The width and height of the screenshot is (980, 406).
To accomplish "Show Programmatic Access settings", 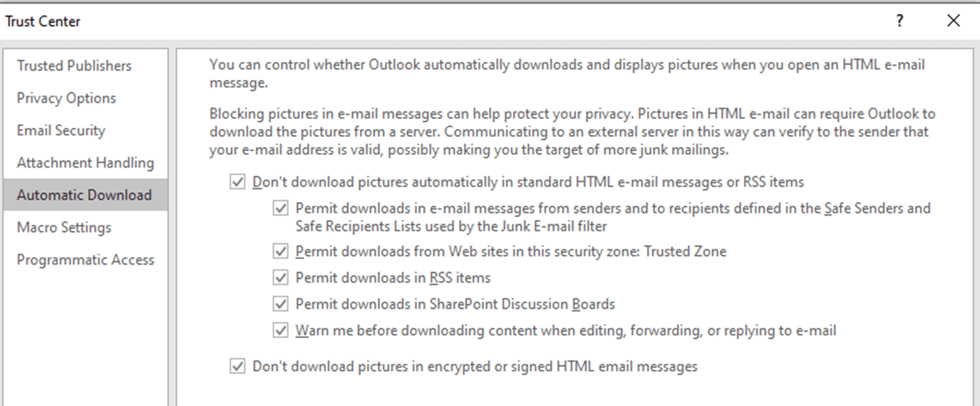I will 86,260.
